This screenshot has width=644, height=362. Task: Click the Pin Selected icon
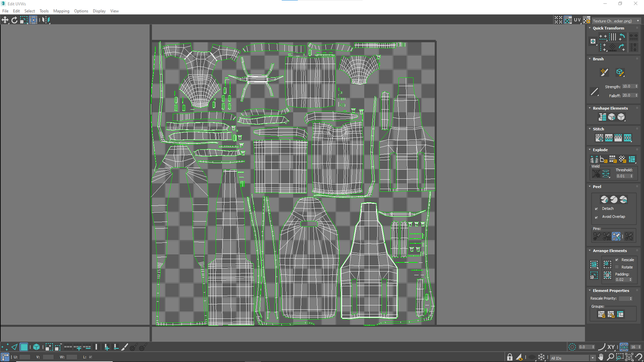(x=597, y=236)
